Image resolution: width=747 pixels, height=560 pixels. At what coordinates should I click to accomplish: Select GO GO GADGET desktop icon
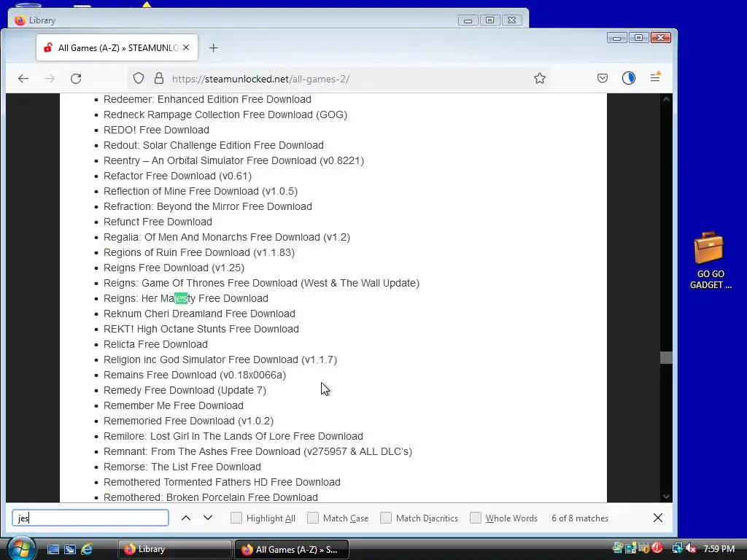pos(710,260)
